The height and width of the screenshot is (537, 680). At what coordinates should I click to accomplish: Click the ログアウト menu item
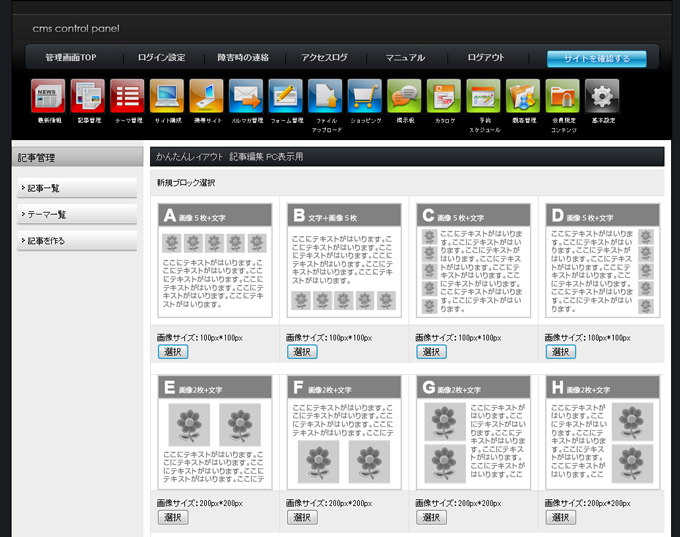[x=486, y=58]
